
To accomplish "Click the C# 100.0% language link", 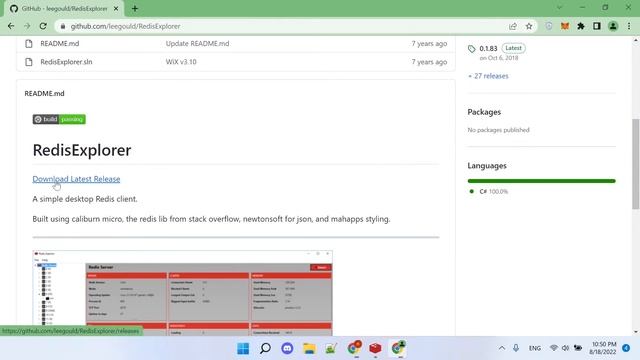I will [493, 191].
